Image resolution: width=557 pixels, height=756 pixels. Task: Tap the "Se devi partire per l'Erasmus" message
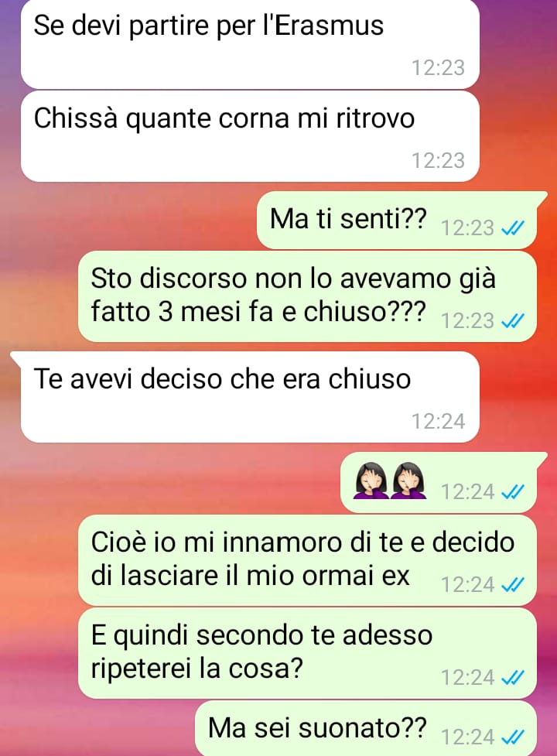point(250,44)
